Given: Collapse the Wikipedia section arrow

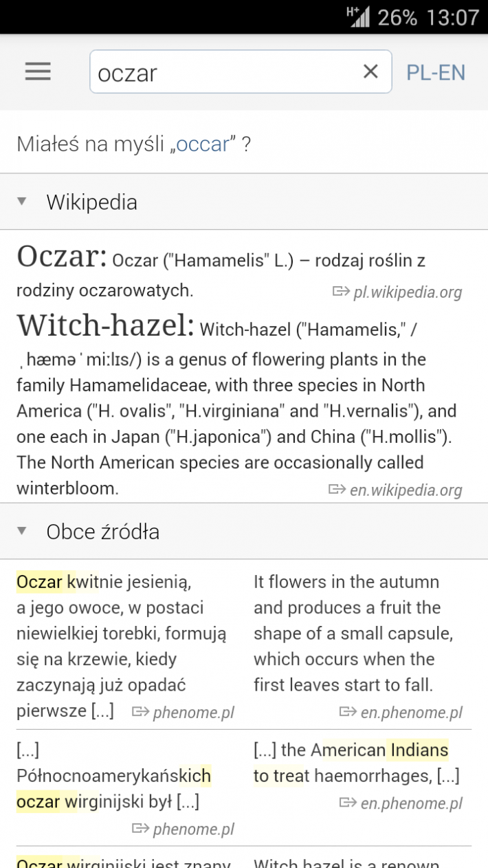Looking at the screenshot, I should point(22,202).
